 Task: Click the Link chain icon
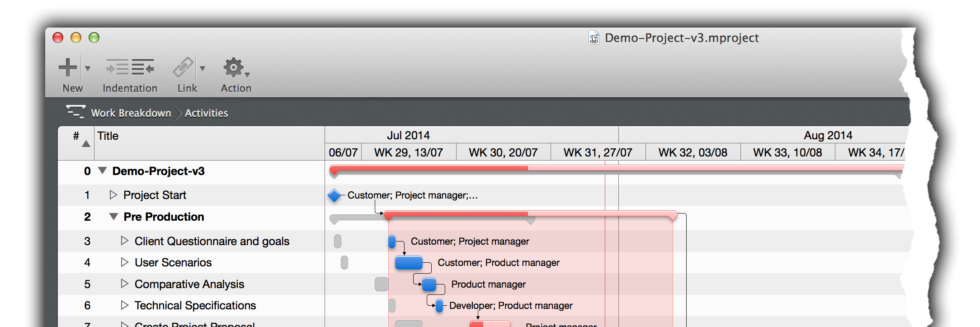[183, 67]
